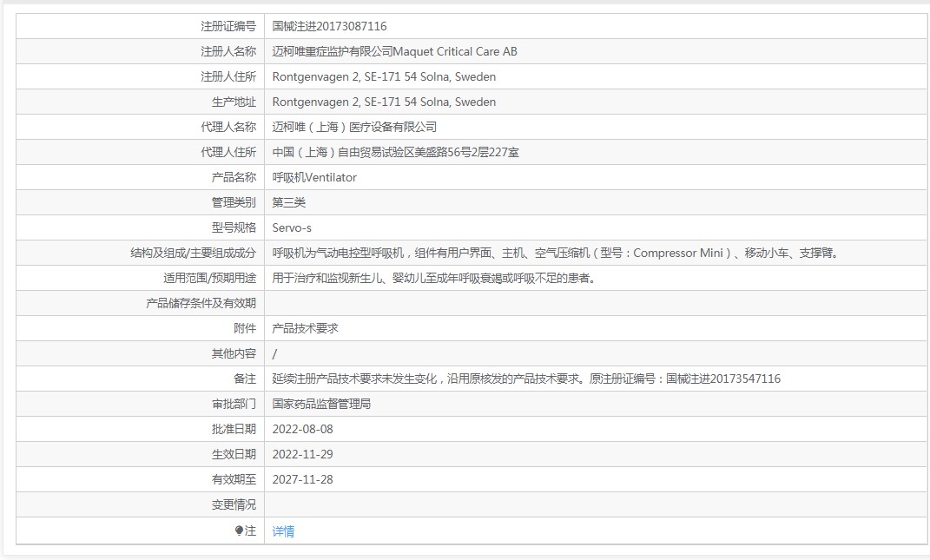This screenshot has width=930, height=560.
Task: Click the 注册人名称 label
Action: point(228,51)
